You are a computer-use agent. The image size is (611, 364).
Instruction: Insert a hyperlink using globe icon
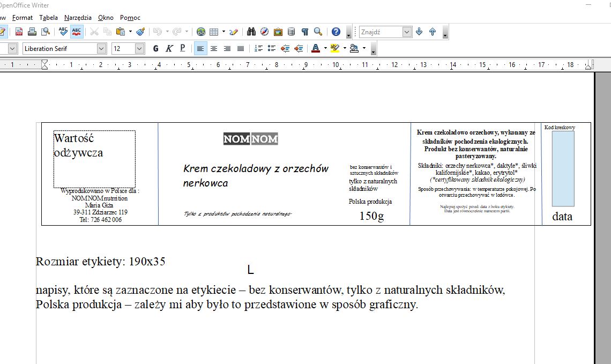pos(201,32)
